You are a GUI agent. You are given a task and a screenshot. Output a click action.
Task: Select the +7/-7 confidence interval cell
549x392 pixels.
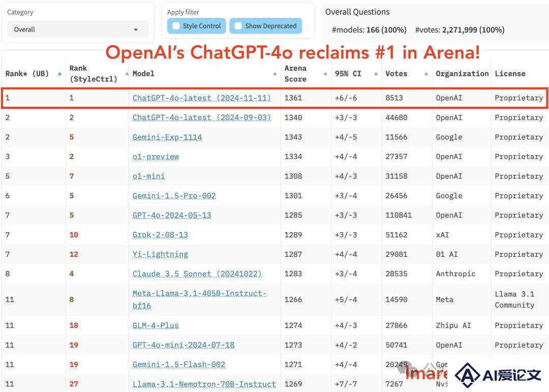click(346, 384)
